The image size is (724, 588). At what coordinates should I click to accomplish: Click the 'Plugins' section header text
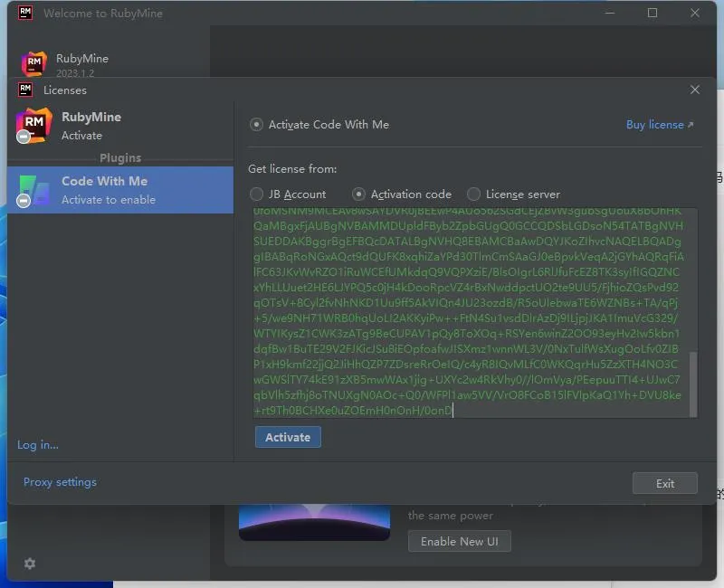coord(120,157)
